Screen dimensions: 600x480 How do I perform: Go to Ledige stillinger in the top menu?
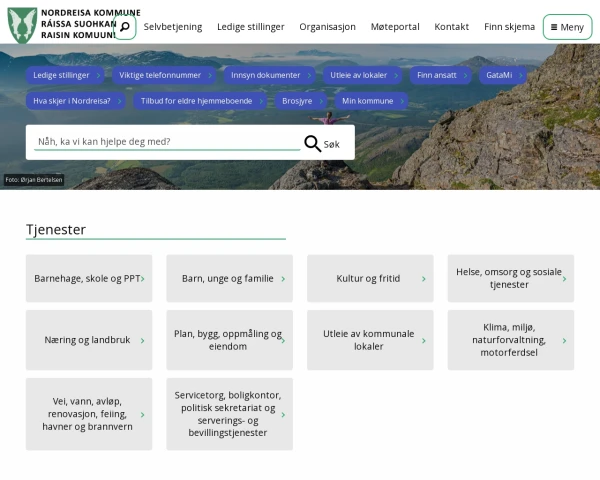coord(250,27)
